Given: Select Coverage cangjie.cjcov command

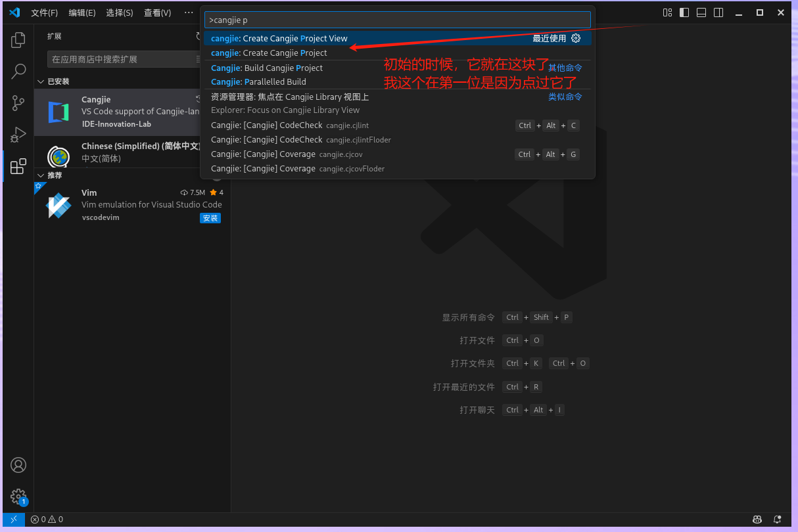Looking at the screenshot, I should click(x=398, y=154).
